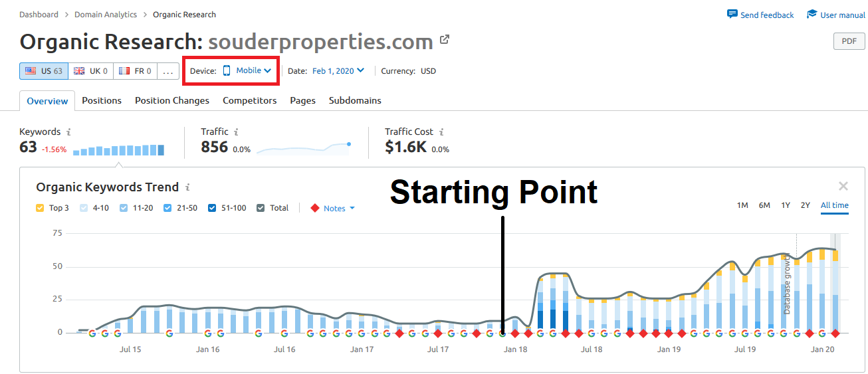Go to Dashboard breadcrumb

pos(39,14)
